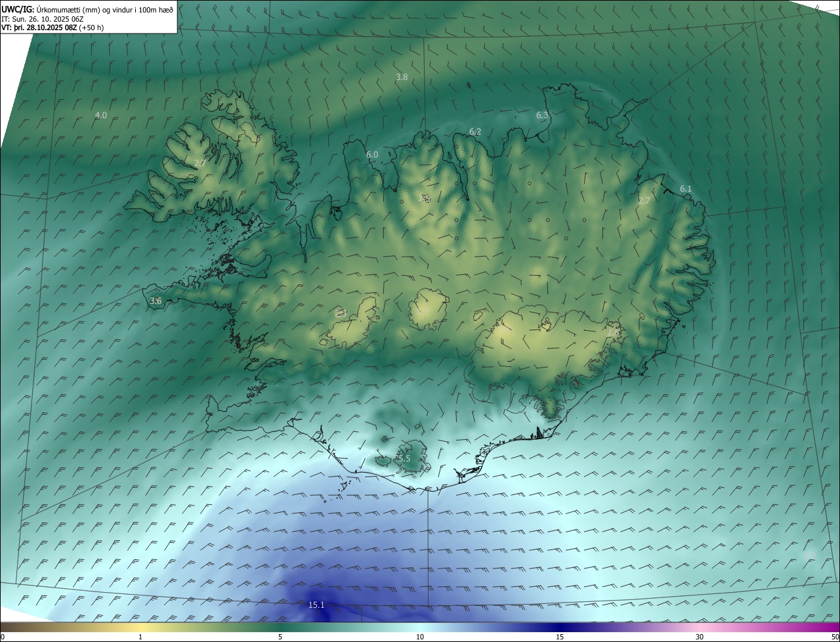Click the map title 'Úrkomumætti (mm) og vindur'

click(105, 9)
